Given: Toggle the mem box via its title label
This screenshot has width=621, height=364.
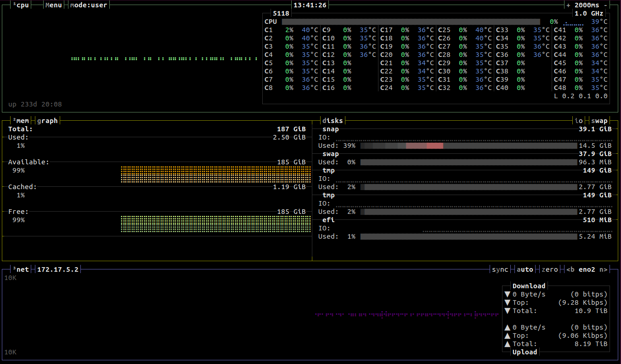Looking at the screenshot, I should pyautogui.click(x=21, y=121).
